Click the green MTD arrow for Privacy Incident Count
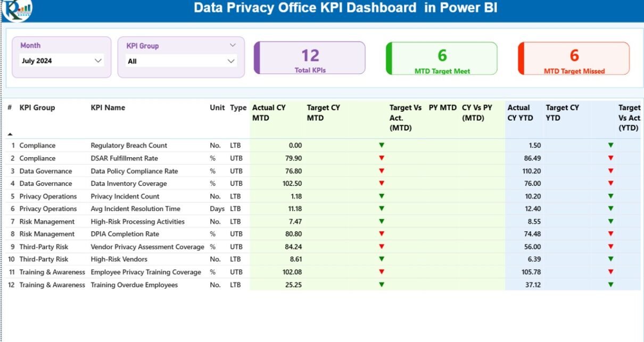644x342 pixels. (381, 196)
